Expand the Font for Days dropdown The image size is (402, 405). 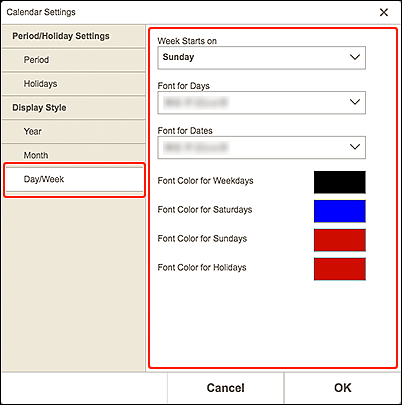(x=261, y=102)
